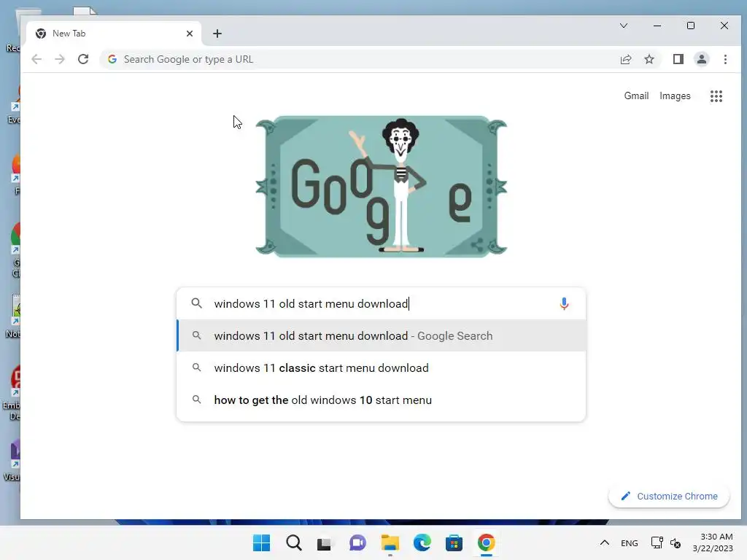This screenshot has width=747, height=560.
Task: Reload the page with refresh icon
Action: [x=83, y=59]
